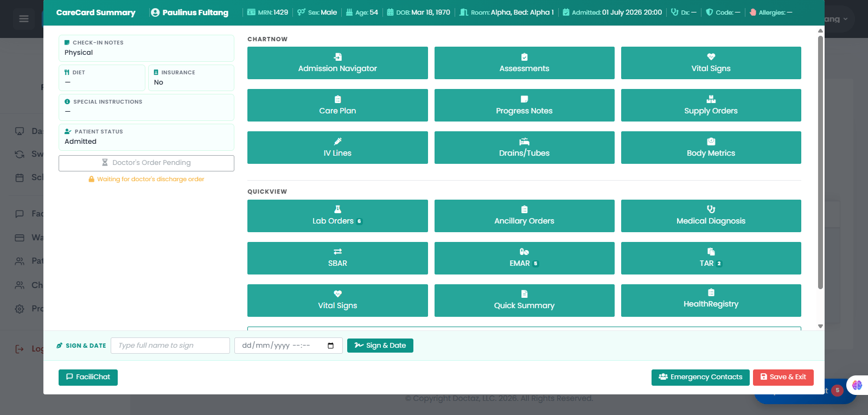Open Medical Diagnosis
The width and height of the screenshot is (868, 415).
[711, 216]
